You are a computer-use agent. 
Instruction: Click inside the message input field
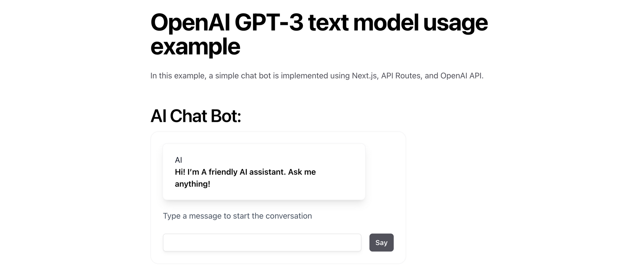pyautogui.click(x=262, y=243)
